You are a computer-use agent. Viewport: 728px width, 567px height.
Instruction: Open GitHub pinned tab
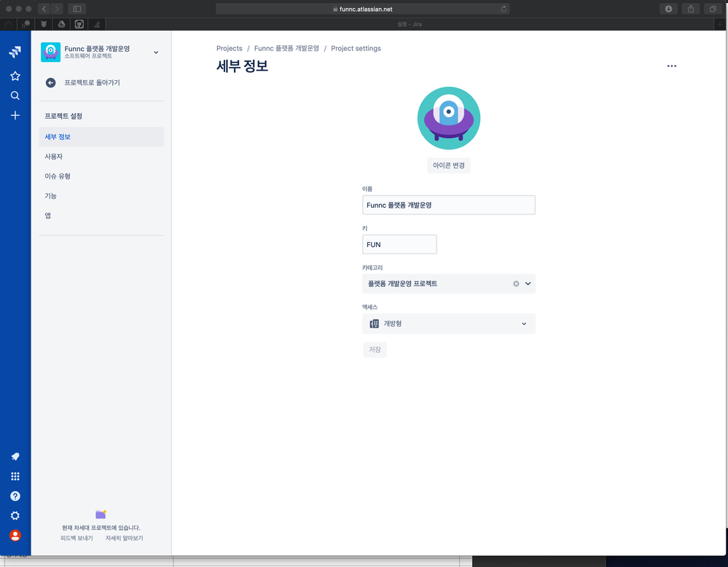[79, 24]
